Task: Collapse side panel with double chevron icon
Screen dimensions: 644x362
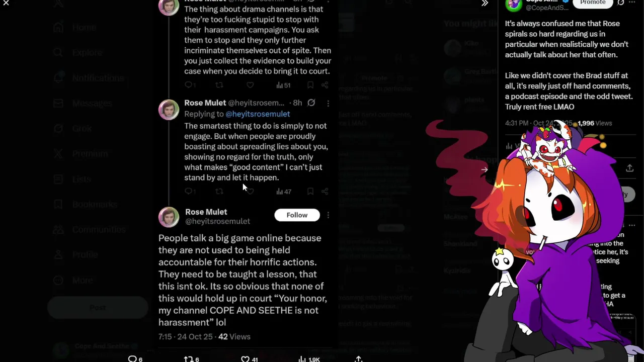Action: (485, 4)
